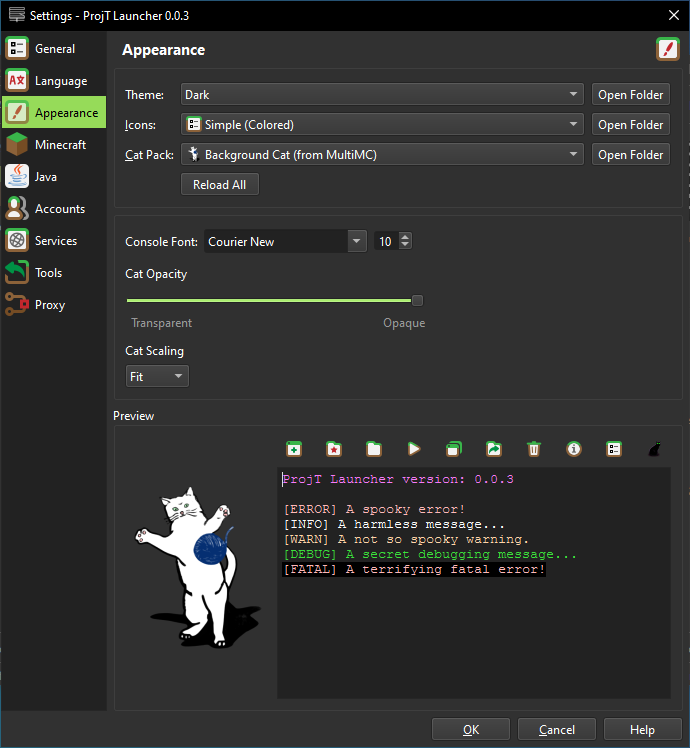Click Open Folder next to Cat Pack
The height and width of the screenshot is (748, 690).
pos(630,155)
